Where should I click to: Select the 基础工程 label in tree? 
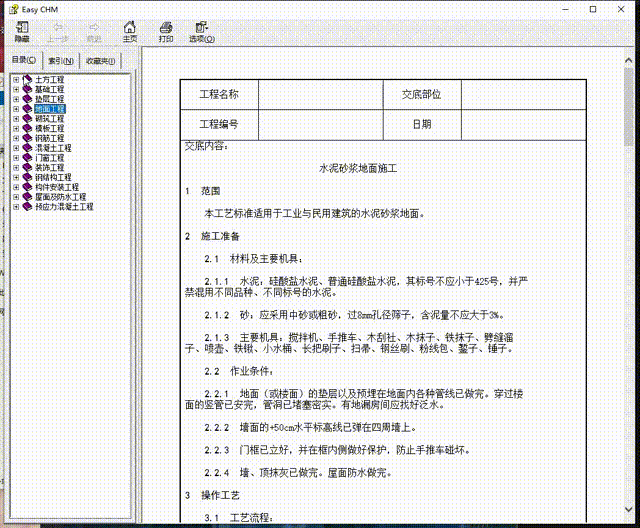pyautogui.click(x=49, y=89)
